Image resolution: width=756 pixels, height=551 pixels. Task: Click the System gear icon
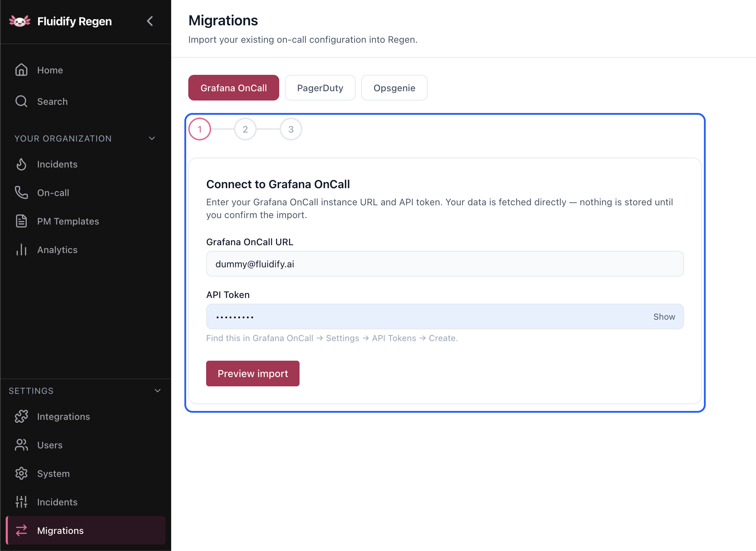click(21, 473)
